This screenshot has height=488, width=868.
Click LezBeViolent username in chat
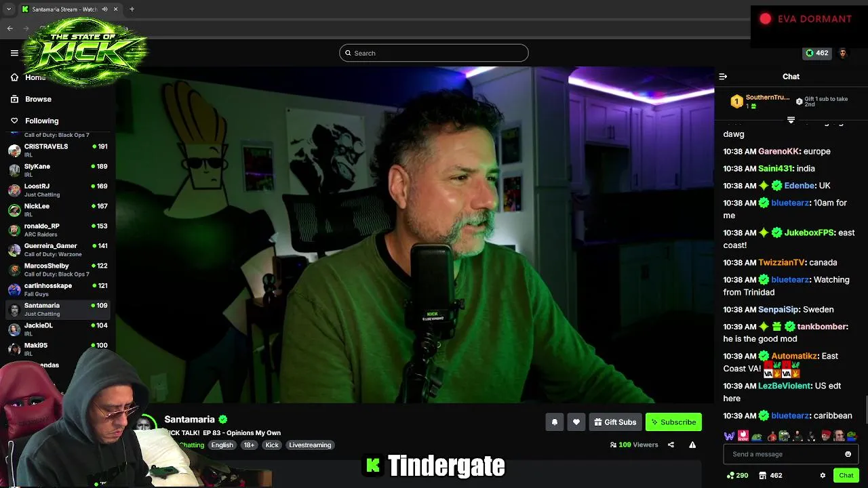point(785,386)
